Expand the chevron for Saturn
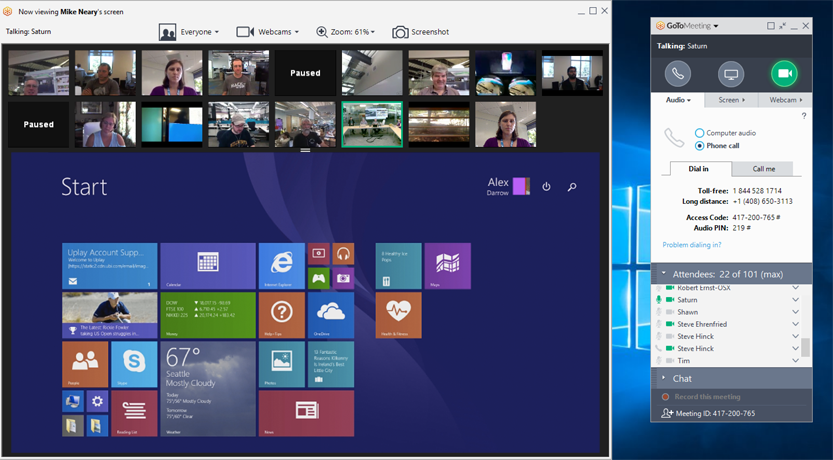The width and height of the screenshot is (833, 460). (795, 300)
